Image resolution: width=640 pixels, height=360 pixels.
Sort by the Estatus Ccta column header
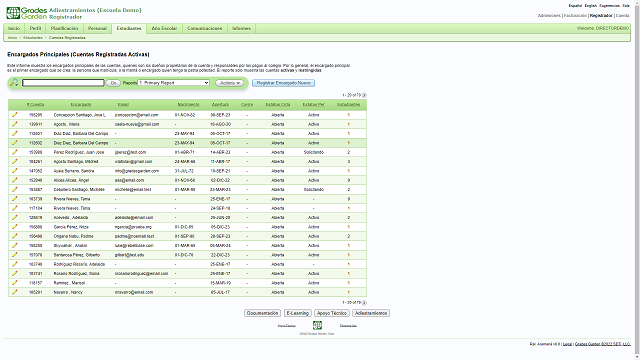(x=278, y=104)
